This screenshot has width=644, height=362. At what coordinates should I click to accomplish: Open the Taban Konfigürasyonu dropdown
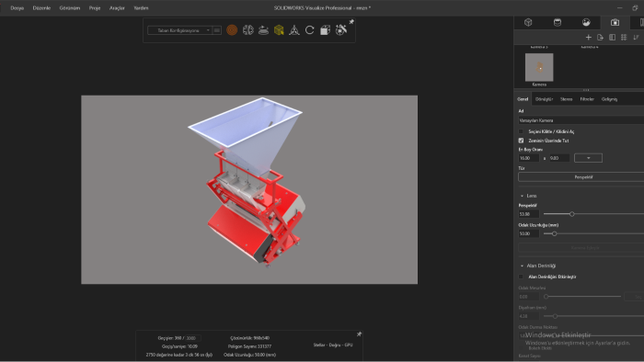click(x=180, y=30)
